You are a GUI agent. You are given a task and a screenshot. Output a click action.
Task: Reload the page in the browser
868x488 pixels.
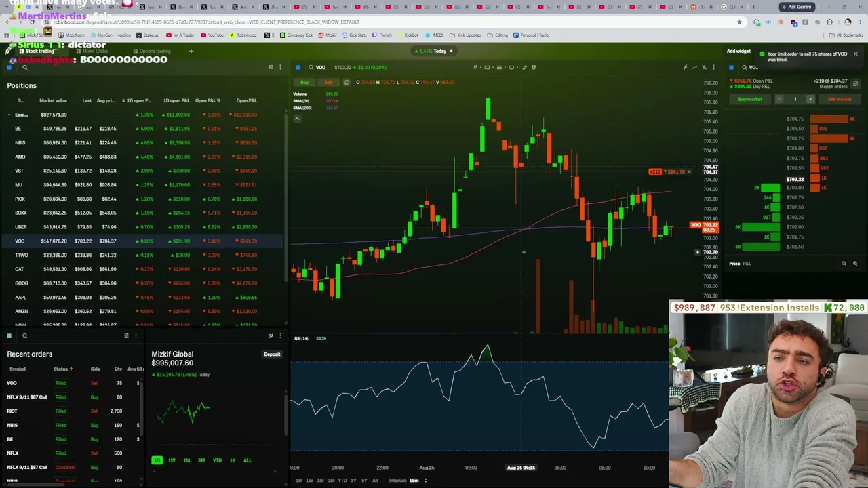tap(32, 22)
